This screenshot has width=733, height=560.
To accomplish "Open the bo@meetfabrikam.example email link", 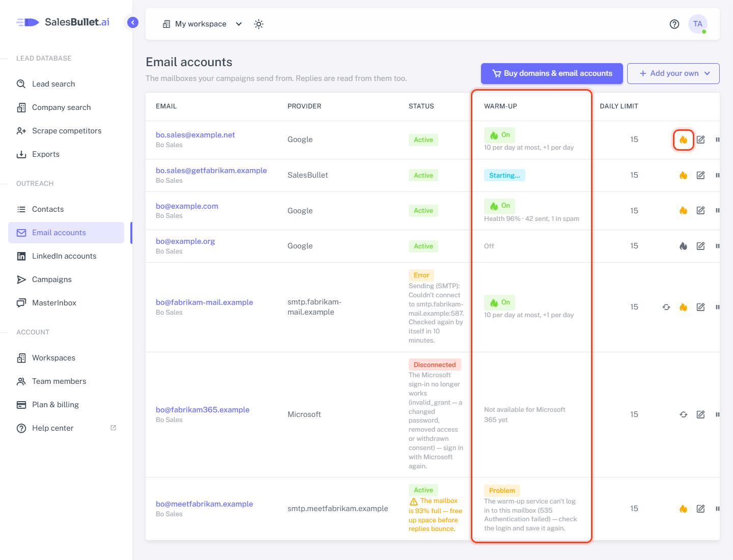I will (x=205, y=504).
